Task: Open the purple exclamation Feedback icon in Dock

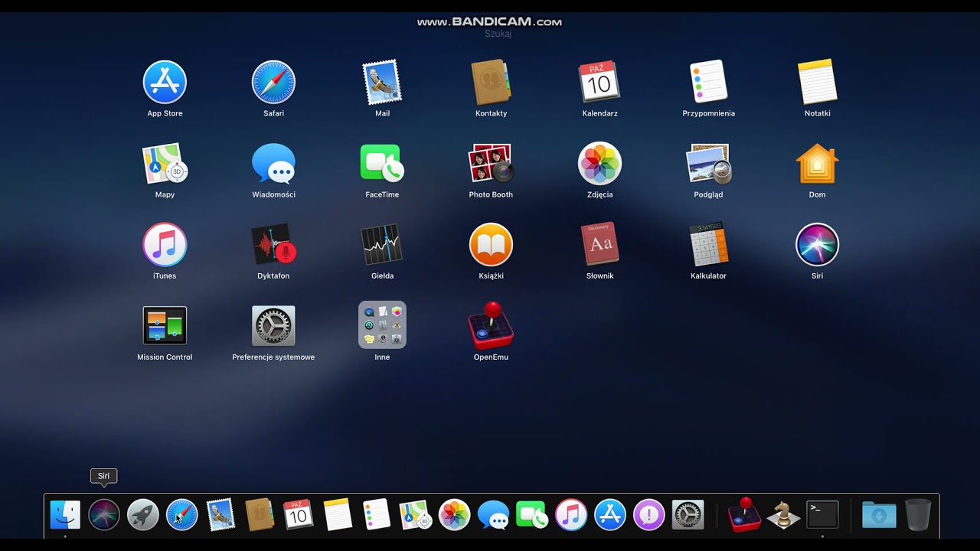Action: [649, 515]
